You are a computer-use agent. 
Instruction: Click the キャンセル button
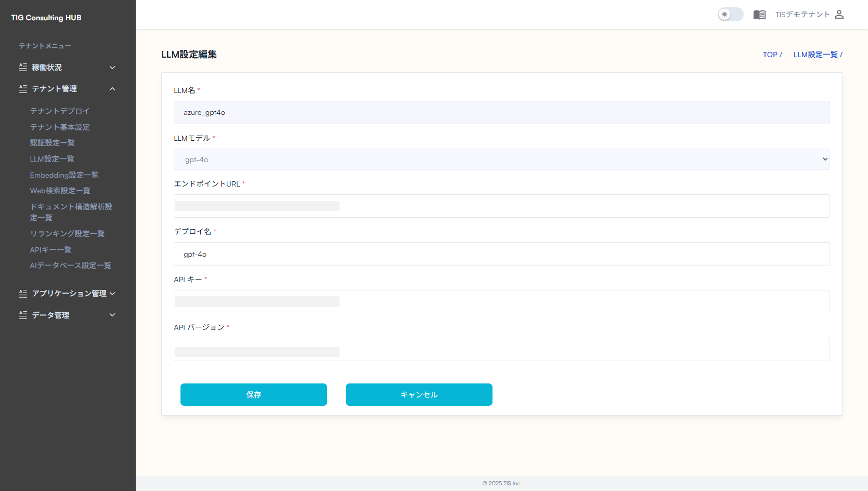pyautogui.click(x=419, y=395)
